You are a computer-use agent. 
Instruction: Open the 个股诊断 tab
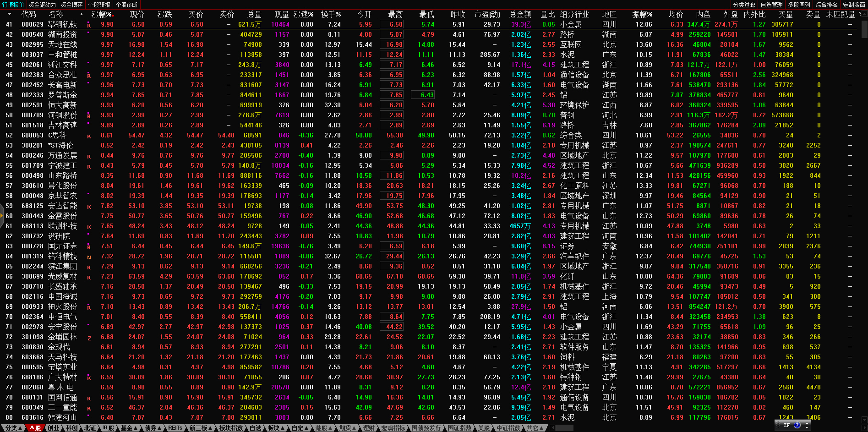point(127,5)
